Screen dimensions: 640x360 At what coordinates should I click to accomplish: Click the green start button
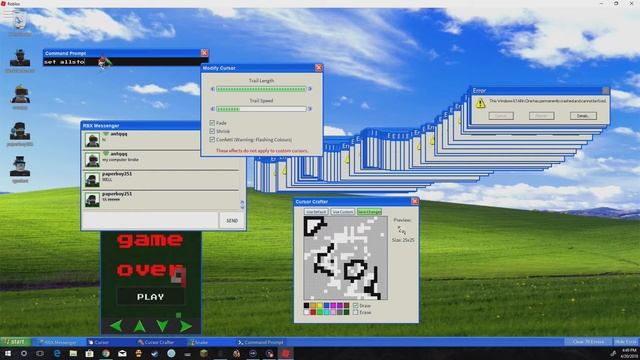pos(16,342)
